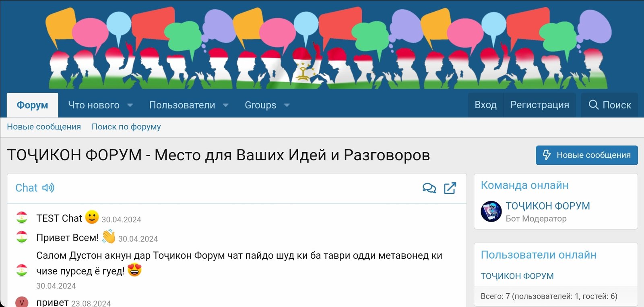Click the page title ТОҶИКОН ФОРУМ - Место для Ваших Идей

pos(219,155)
